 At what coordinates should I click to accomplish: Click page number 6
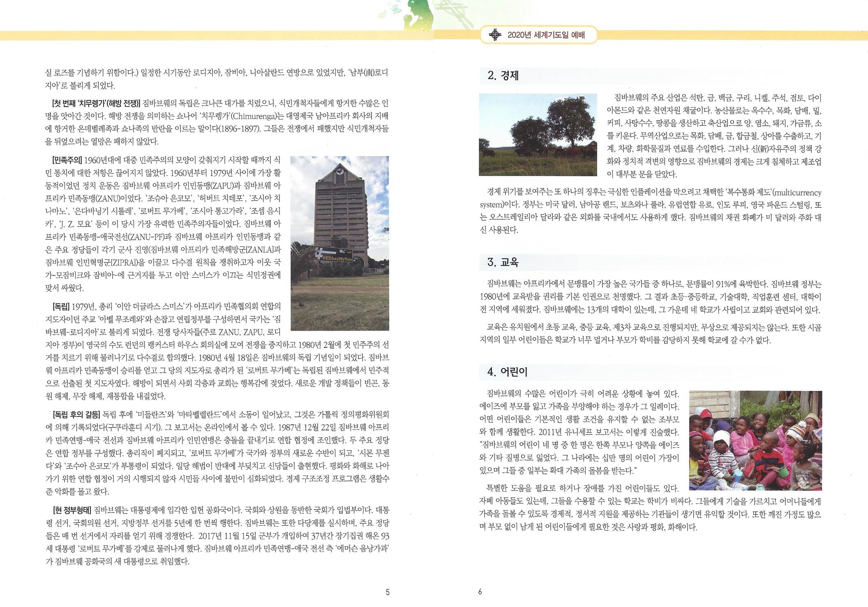(480, 592)
